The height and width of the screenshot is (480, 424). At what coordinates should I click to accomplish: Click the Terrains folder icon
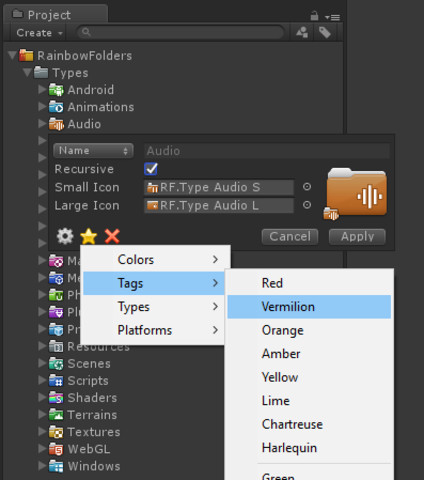click(x=56, y=415)
